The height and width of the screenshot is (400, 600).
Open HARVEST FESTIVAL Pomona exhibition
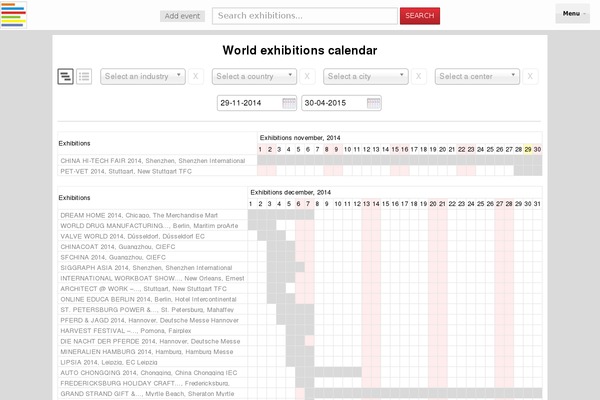coord(126,331)
